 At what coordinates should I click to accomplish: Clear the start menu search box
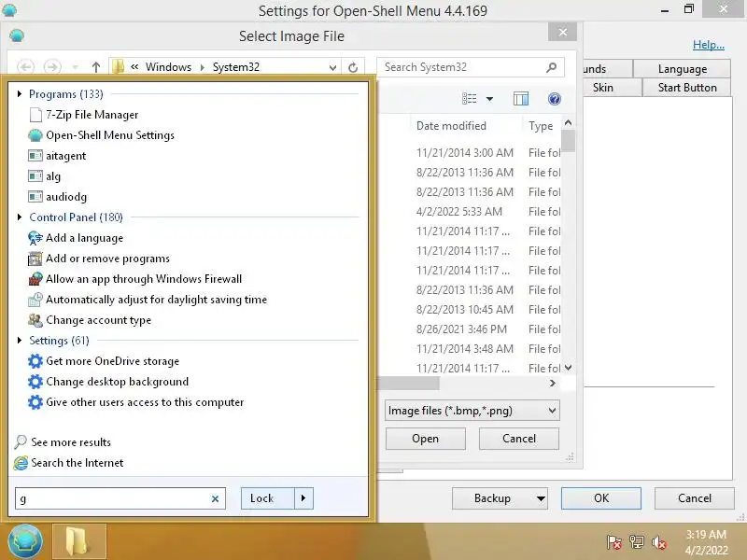click(x=215, y=498)
